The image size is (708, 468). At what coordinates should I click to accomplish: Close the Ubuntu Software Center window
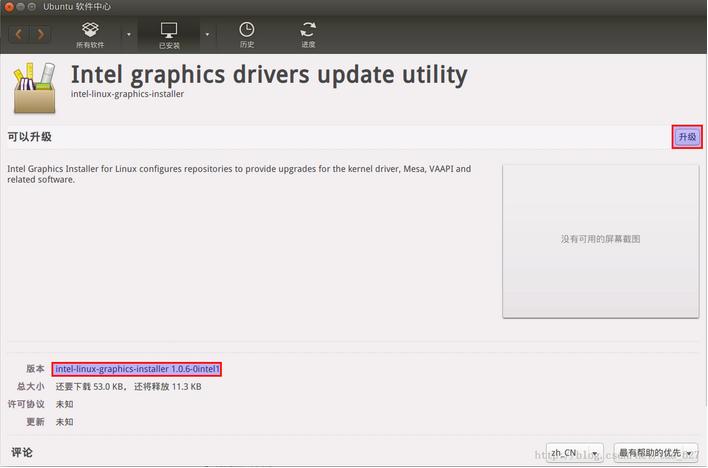pyautogui.click(x=9, y=7)
